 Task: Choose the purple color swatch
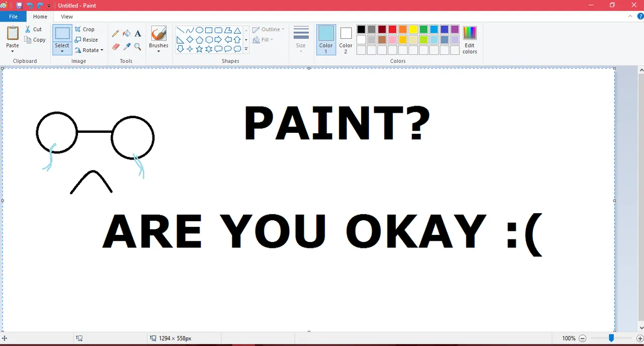pyautogui.click(x=455, y=29)
